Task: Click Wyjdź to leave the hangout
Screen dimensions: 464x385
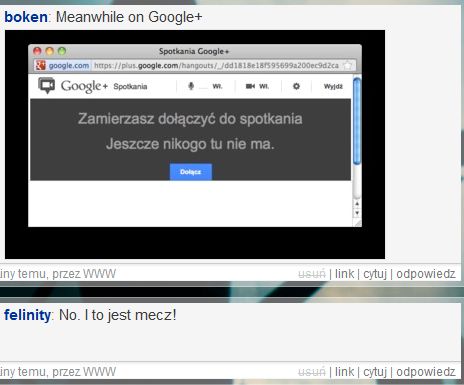Action: (x=333, y=86)
